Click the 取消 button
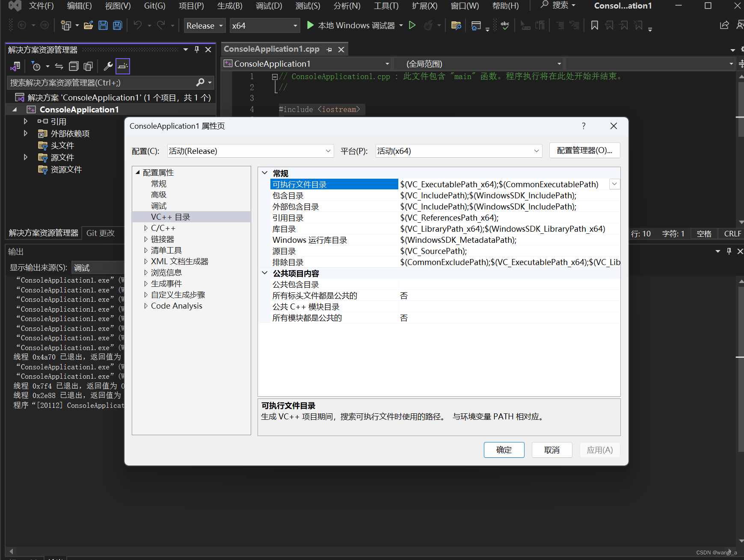The image size is (744, 560). click(552, 450)
